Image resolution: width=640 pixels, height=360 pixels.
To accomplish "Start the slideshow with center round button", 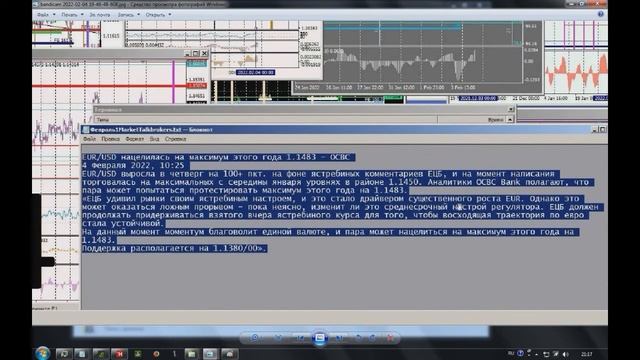I will pos(320,338).
